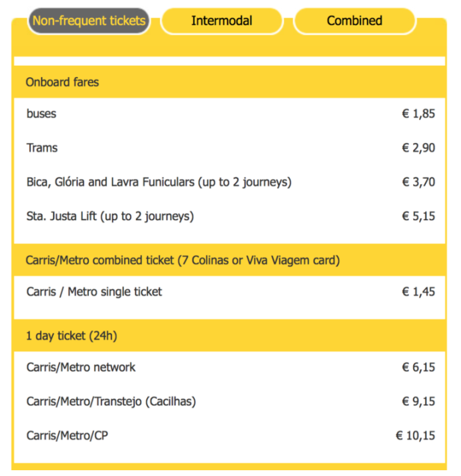Open the Combined tab
Viewport: 461px width, 476px height.
click(x=354, y=21)
